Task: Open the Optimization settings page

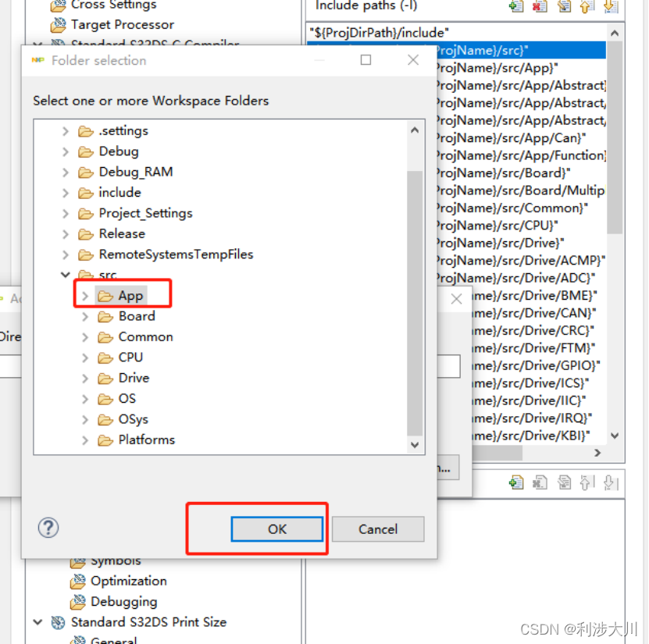Action: click(130, 581)
